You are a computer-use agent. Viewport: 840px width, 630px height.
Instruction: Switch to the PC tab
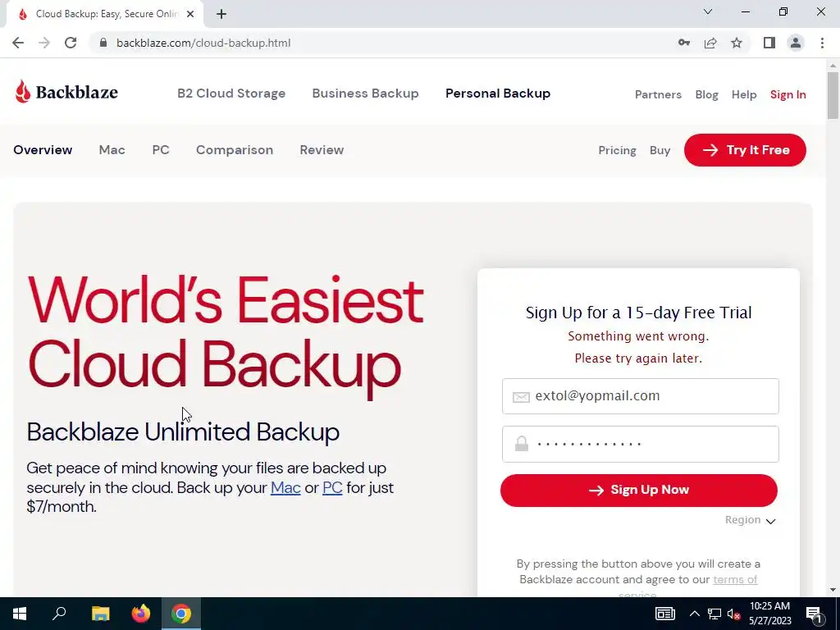(x=161, y=150)
